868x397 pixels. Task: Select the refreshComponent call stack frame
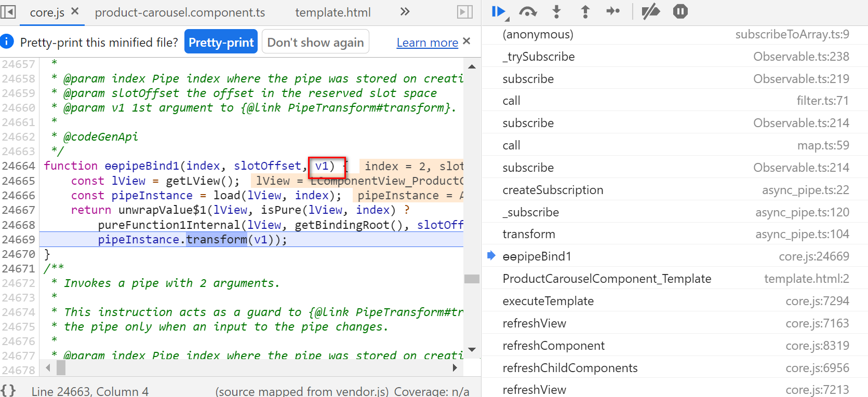click(x=675, y=346)
